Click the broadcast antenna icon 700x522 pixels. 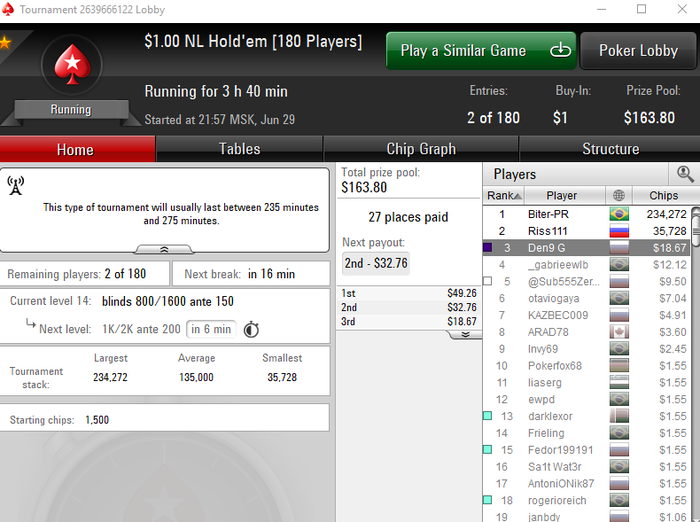16,185
